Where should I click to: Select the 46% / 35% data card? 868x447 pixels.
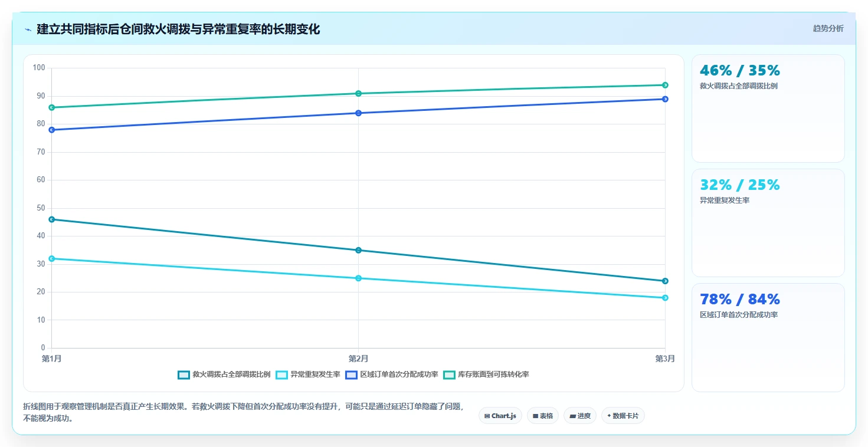point(768,109)
